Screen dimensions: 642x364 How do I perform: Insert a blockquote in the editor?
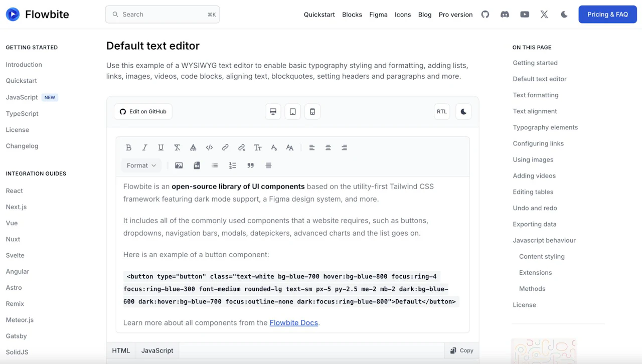click(x=250, y=165)
